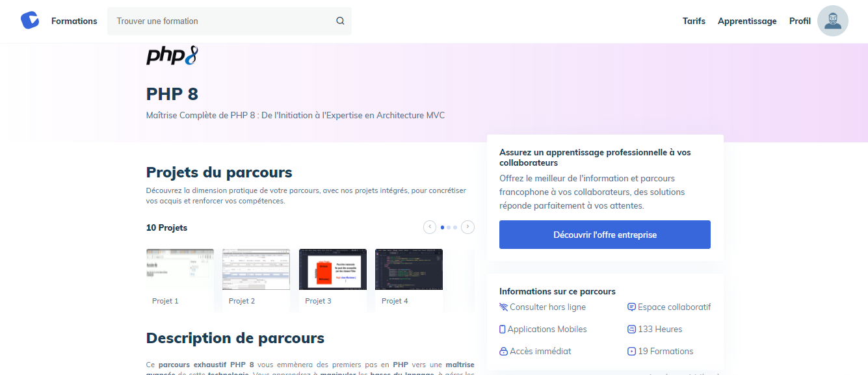Click the PHP 8 page title
This screenshot has height=375, width=868.
pyautogui.click(x=172, y=94)
